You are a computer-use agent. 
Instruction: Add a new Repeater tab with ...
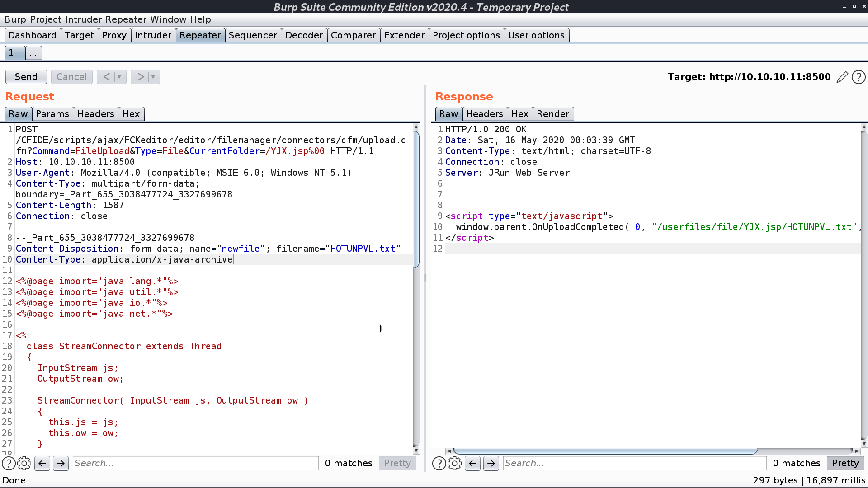pos(33,53)
